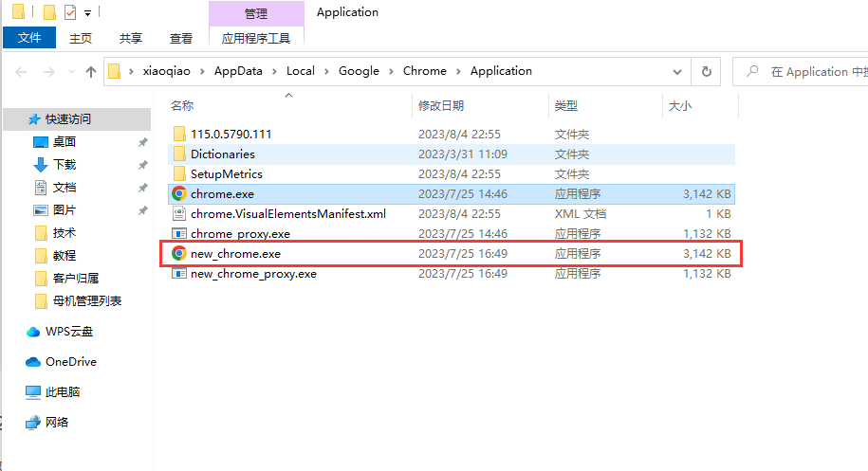Open the quick access toolbar dropdown arrow
Viewport: 868px width, 471px height.
(88, 13)
